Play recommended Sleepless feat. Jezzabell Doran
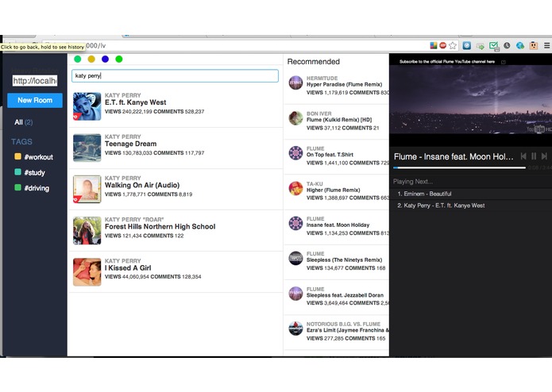The width and height of the screenshot is (552, 392). click(x=345, y=295)
